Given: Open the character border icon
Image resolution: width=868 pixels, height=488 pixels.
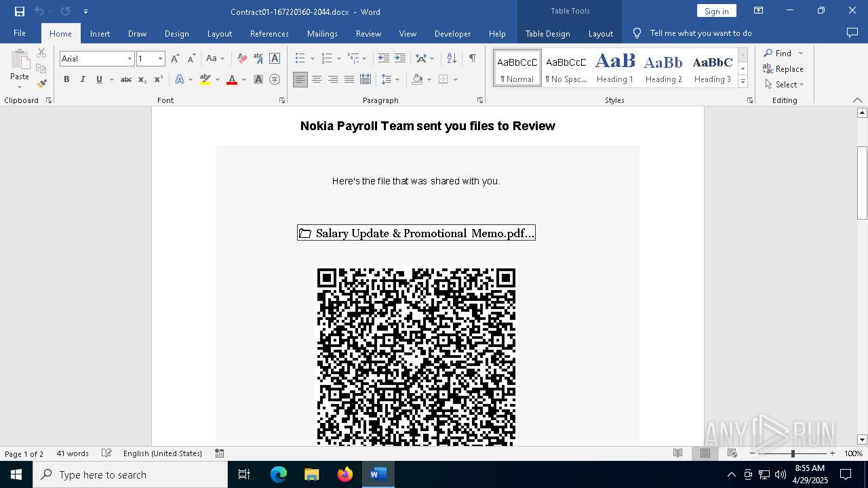Looking at the screenshot, I should [275, 59].
